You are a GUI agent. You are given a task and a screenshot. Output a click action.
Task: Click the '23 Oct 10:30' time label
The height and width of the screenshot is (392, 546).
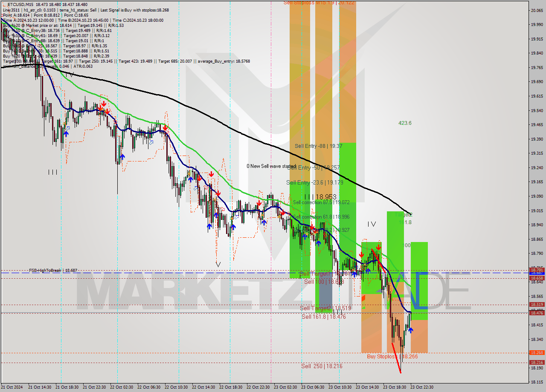pyautogui.click(x=339, y=387)
